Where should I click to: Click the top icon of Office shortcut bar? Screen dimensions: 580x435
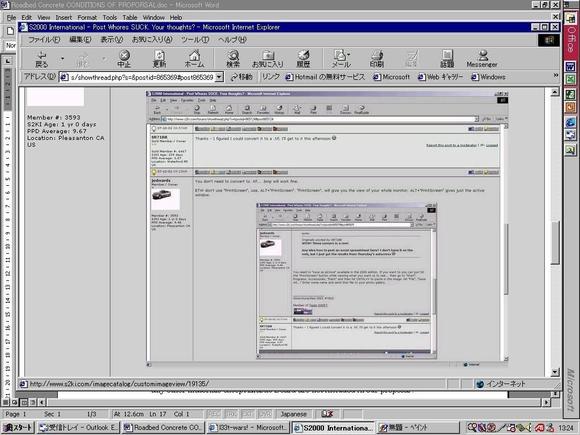[570, 17]
